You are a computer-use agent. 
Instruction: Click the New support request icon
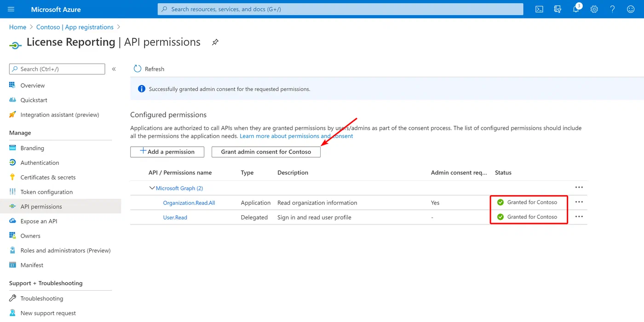pos(12,313)
